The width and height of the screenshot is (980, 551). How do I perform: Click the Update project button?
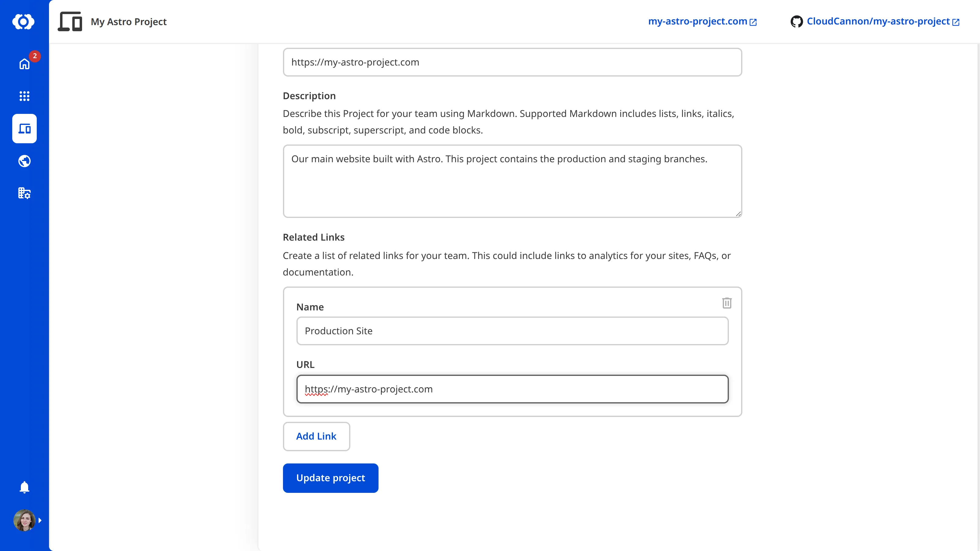[330, 478]
